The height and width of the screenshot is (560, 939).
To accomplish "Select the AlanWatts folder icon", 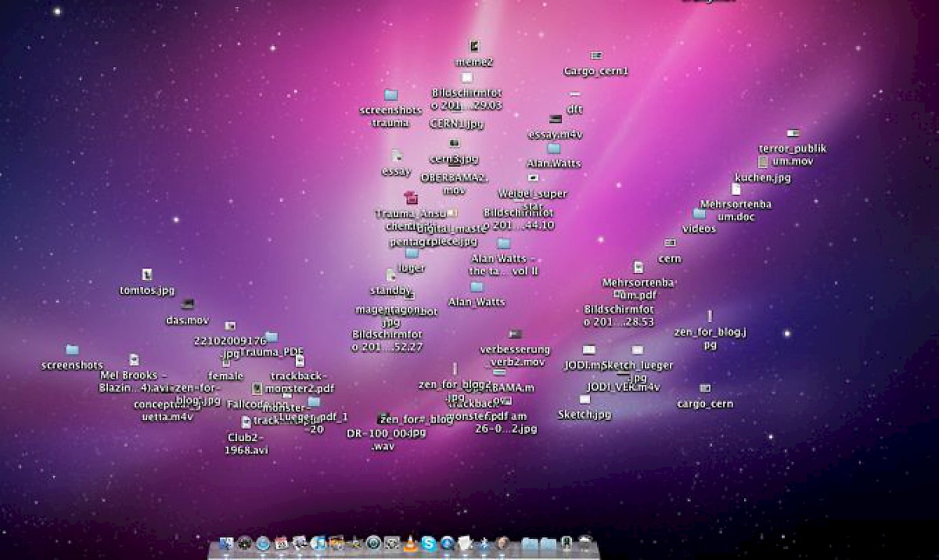I will click(x=554, y=149).
